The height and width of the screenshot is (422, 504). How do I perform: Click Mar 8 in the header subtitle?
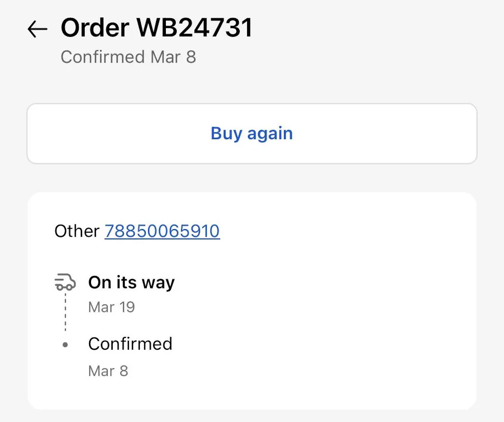click(x=173, y=57)
